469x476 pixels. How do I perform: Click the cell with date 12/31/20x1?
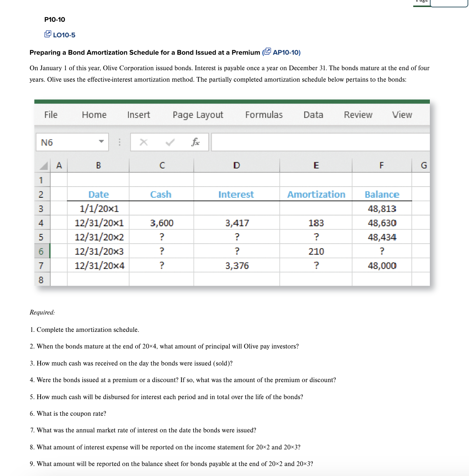(98, 223)
